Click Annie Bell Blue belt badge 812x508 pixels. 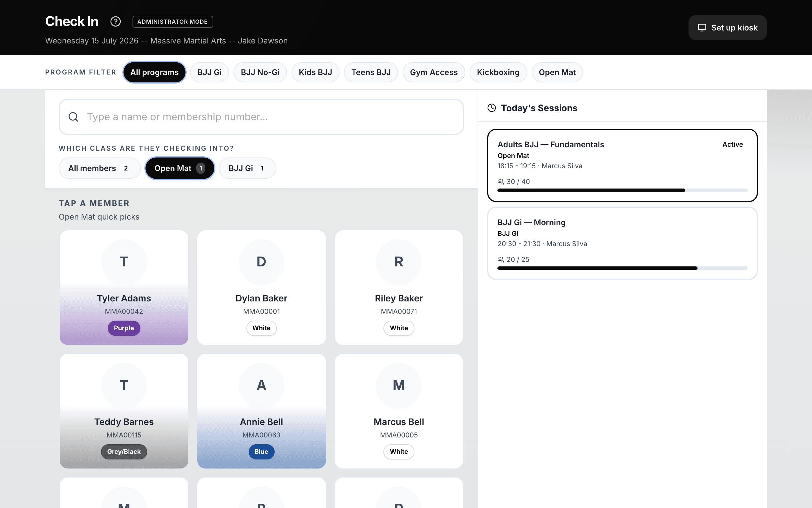point(261,452)
